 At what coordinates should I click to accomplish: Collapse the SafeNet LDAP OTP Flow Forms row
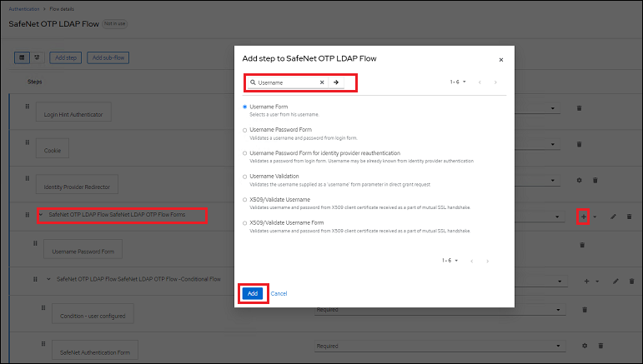[x=41, y=215]
